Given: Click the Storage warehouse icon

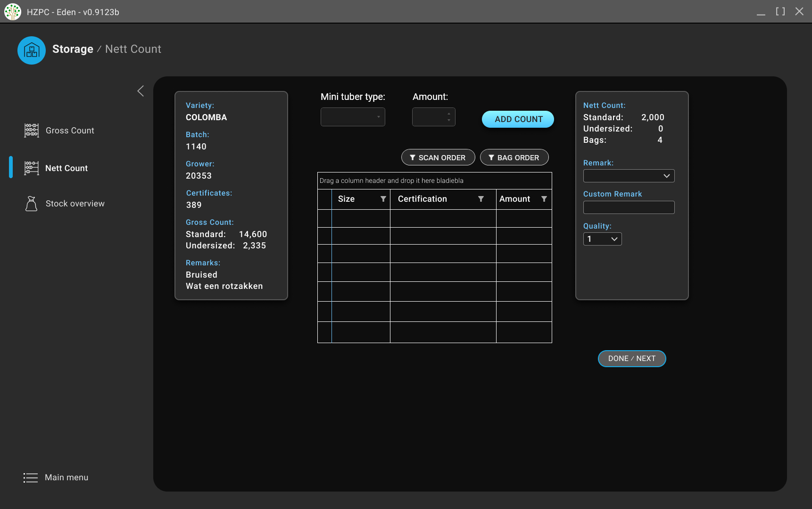Looking at the screenshot, I should (x=32, y=50).
